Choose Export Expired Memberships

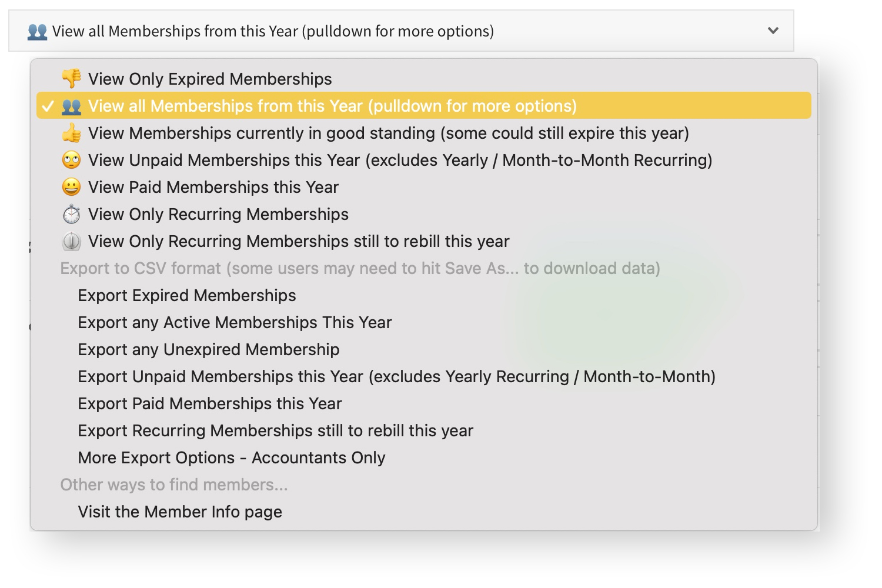pyautogui.click(x=187, y=295)
